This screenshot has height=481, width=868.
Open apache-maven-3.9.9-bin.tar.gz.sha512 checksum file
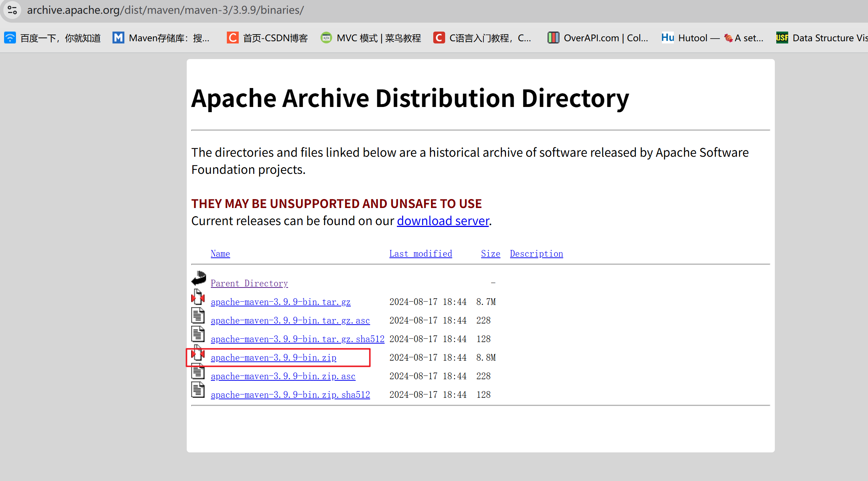[x=297, y=339]
